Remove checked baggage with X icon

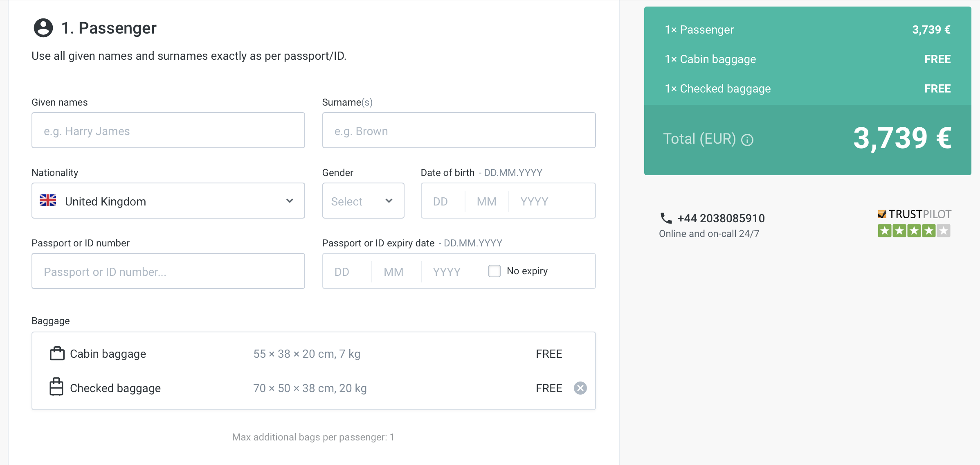pos(580,388)
